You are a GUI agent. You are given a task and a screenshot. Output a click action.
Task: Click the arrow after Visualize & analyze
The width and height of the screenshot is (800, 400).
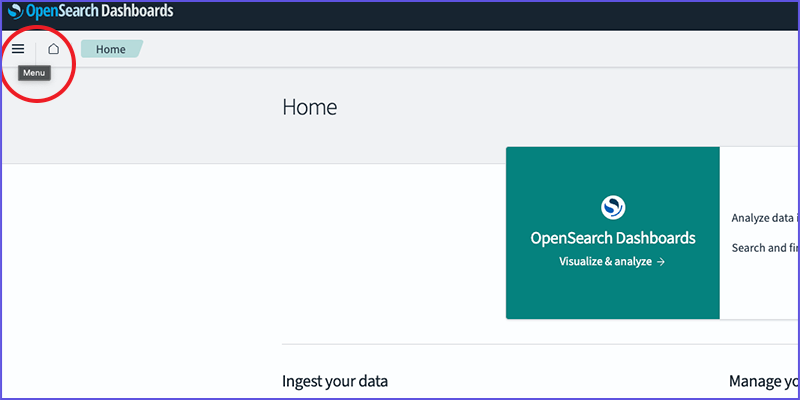(661, 262)
